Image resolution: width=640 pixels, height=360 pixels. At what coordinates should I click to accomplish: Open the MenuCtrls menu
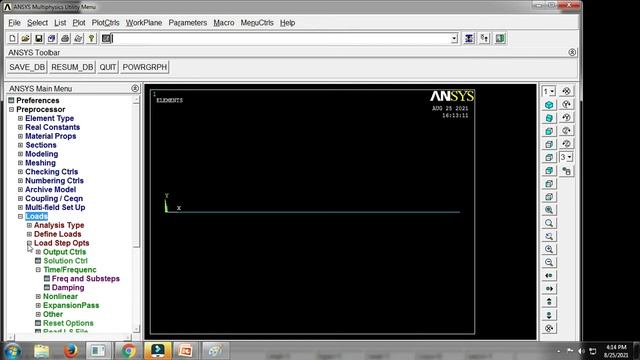coord(257,23)
